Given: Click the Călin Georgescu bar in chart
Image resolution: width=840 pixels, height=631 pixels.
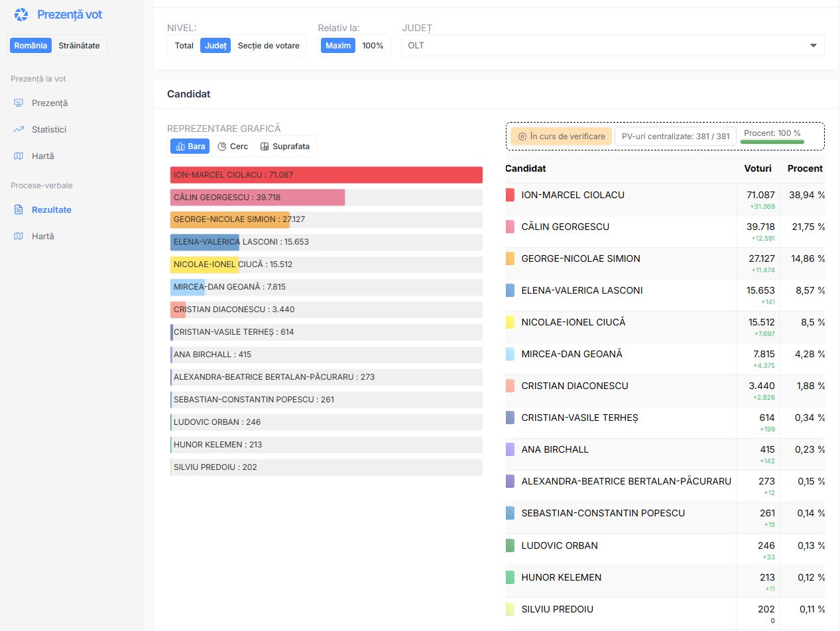Looking at the screenshot, I should (x=257, y=198).
